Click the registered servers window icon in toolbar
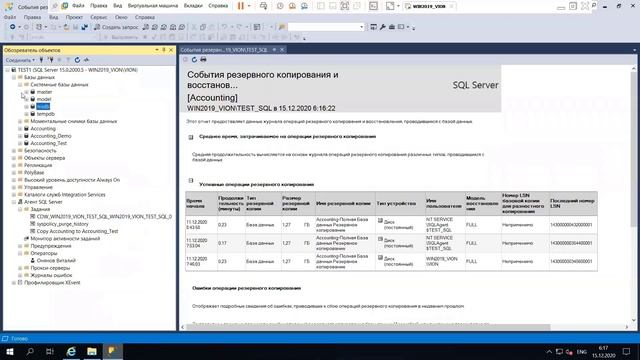This screenshot has width=640, height=360. [373, 27]
